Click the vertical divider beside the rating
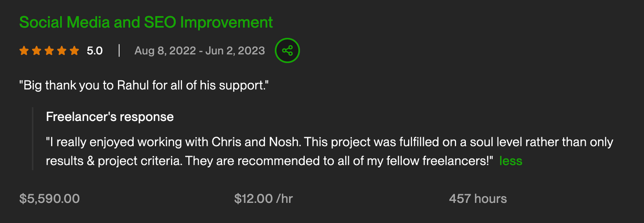This screenshot has width=644, height=223. click(119, 50)
